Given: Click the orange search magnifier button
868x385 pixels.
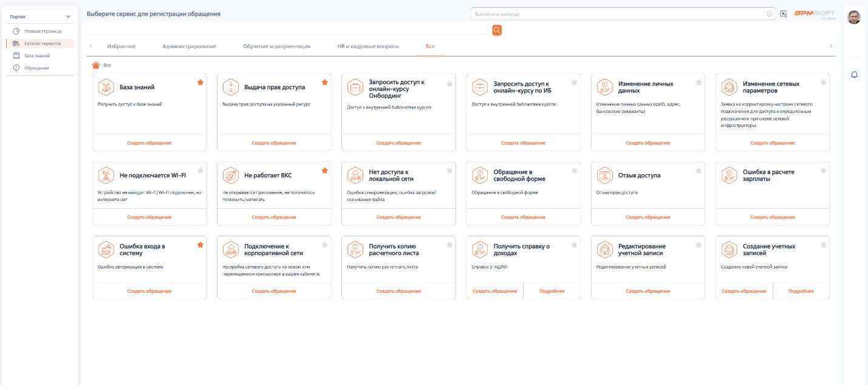Looking at the screenshot, I should pyautogui.click(x=497, y=30).
